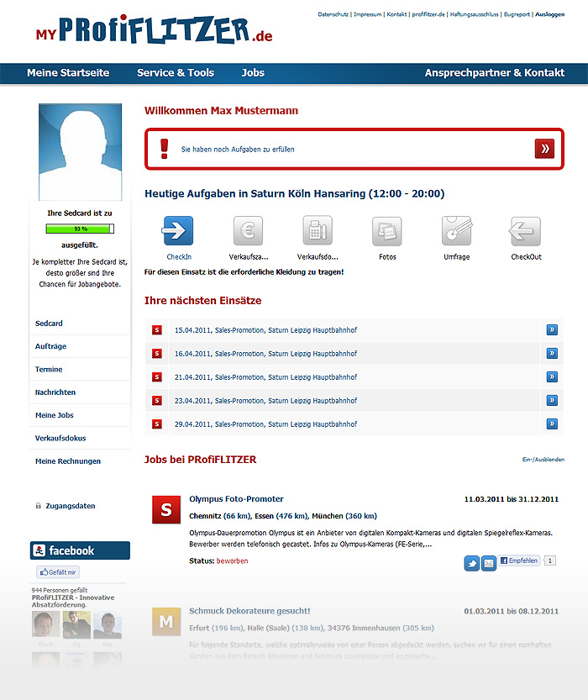This screenshot has width=588, height=700.
Task: Visit the profiflitzer.de link
Action: pos(428,14)
